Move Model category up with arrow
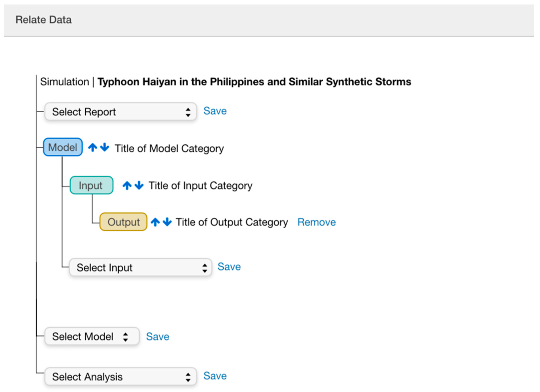 coord(92,147)
